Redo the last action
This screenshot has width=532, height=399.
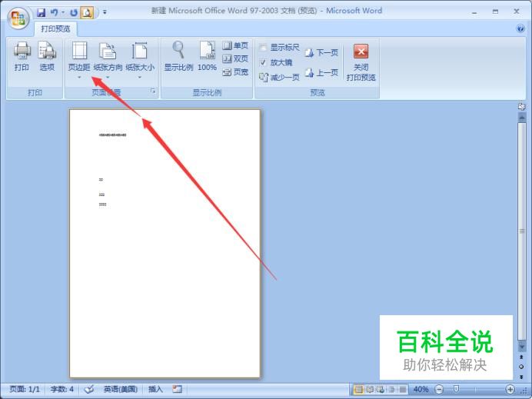(x=73, y=13)
